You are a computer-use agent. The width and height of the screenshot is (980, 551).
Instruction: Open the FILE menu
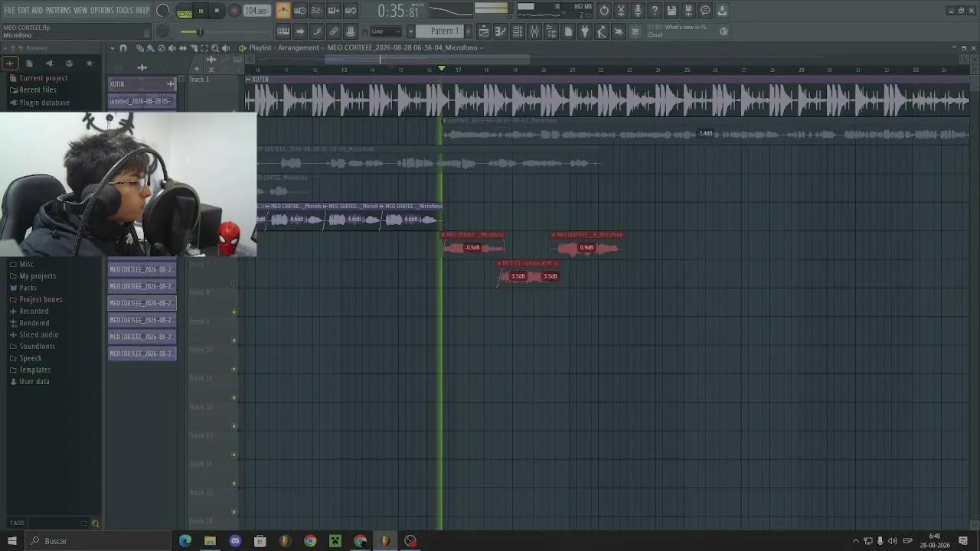tap(9, 11)
